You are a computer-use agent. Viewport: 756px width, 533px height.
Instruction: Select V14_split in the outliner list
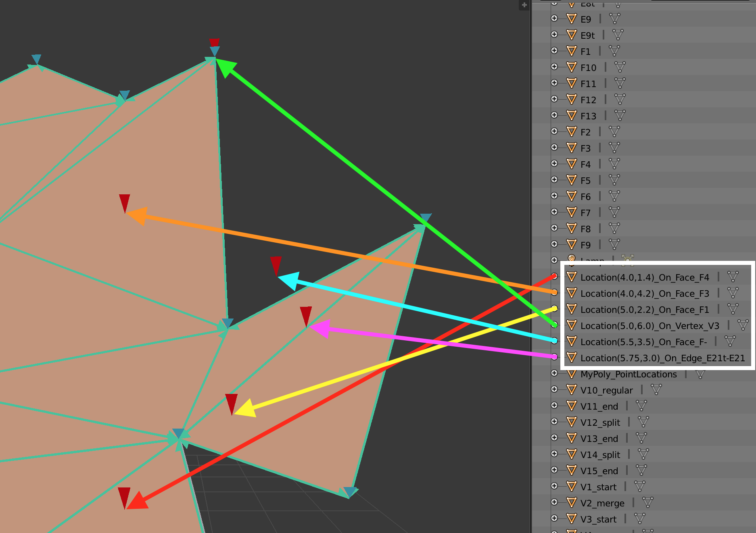click(x=600, y=455)
